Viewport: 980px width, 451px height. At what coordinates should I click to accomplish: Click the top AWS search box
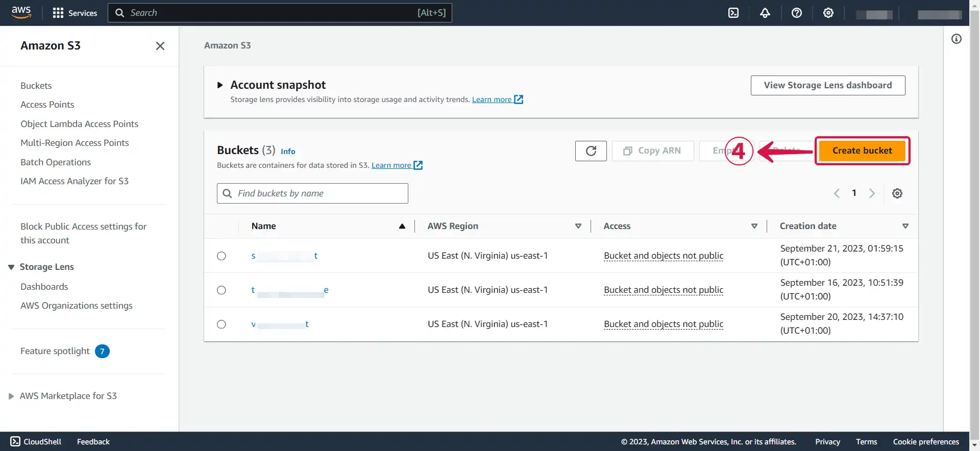click(x=280, y=13)
